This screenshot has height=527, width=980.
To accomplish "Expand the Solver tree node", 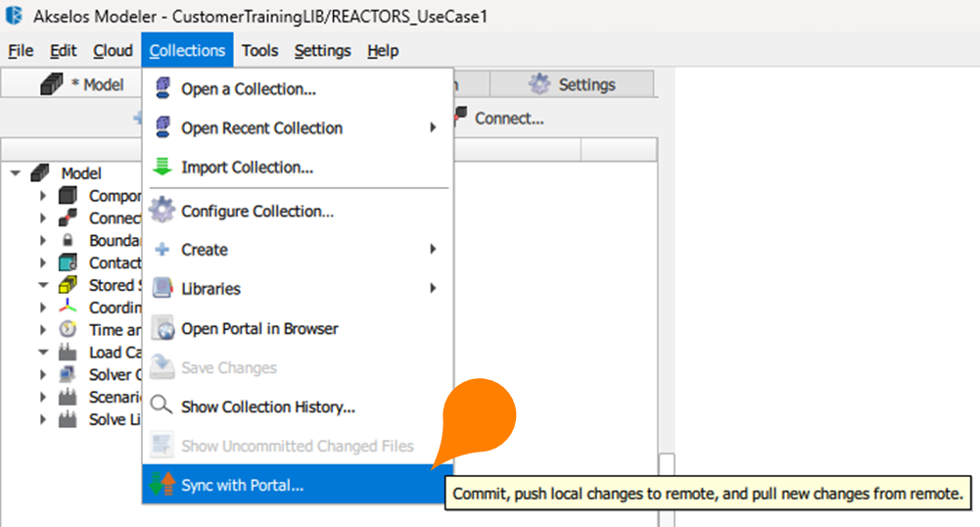I will pyautogui.click(x=42, y=374).
